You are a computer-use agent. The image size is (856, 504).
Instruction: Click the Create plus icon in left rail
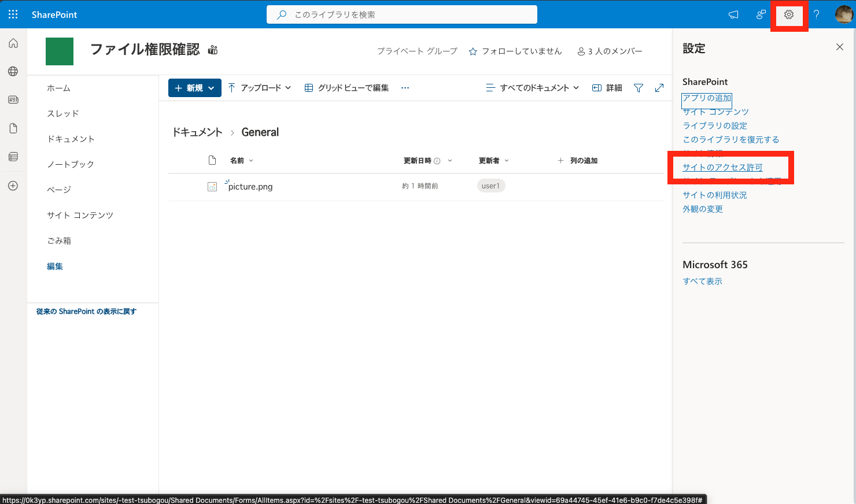[x=13, y=186]
